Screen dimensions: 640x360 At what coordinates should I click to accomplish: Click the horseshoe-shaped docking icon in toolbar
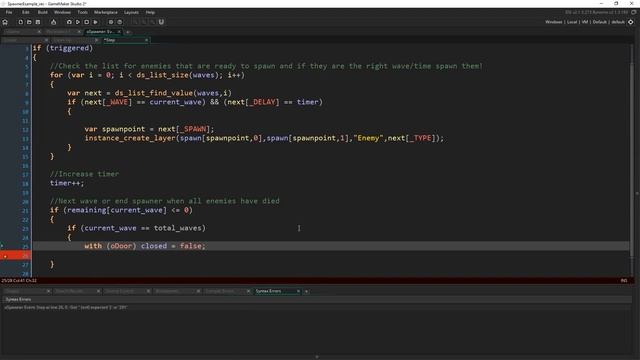161,22
